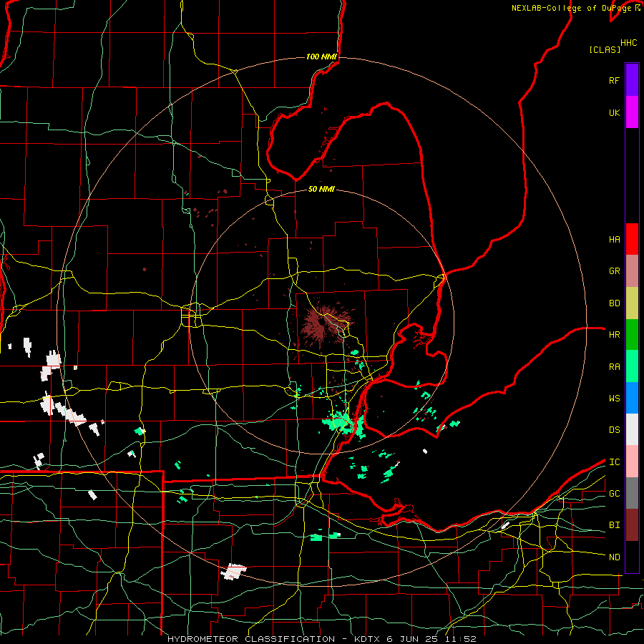Image resolution: width=644 pixels, height=644 pixels.
Task: Click the DS white legend swatch
Action: pyautogui.click(x=632, y=429)
